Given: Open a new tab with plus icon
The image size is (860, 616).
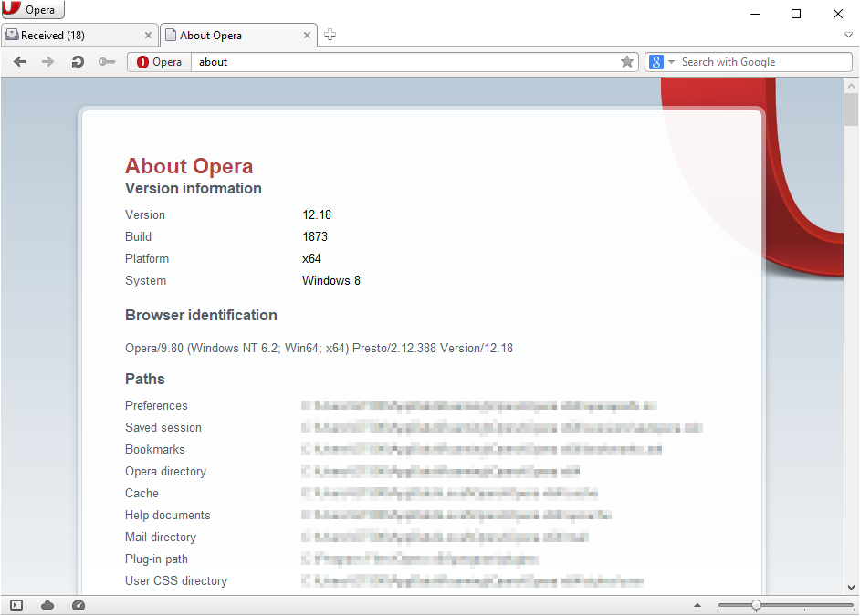Looking at the screenshot, I should click(330, 35).
